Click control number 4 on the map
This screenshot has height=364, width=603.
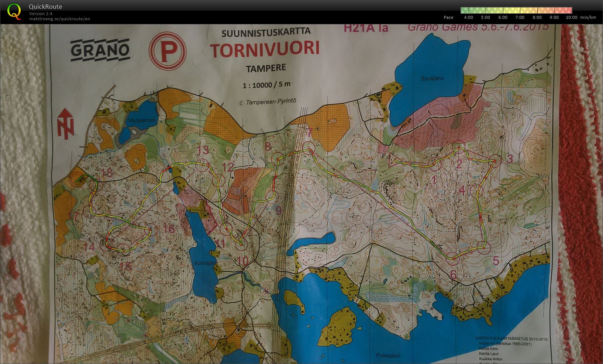(462, 190)
